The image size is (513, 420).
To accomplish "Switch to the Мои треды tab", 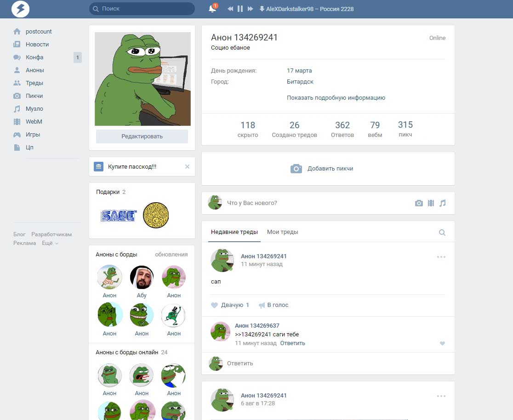I will 283,232.
